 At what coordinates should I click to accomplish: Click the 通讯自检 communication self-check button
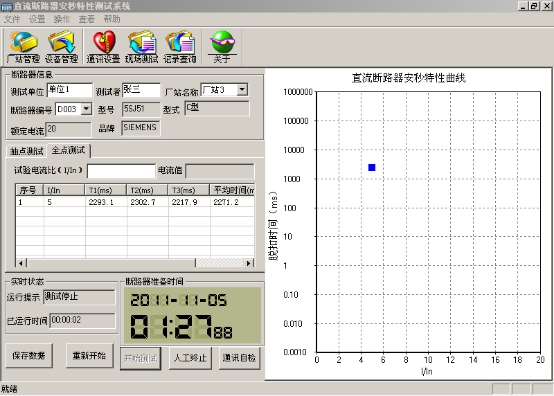(239, 358)
